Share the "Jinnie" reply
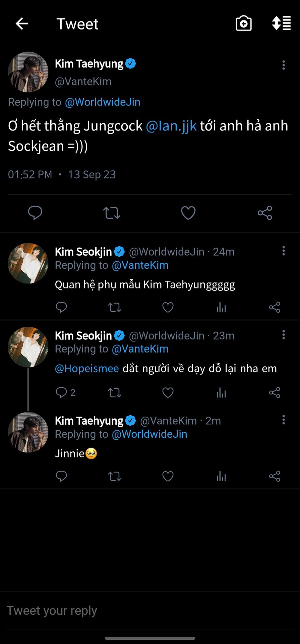Image resolution: width=300 pixels, height=644 pixels. click(x=275, y=476)
